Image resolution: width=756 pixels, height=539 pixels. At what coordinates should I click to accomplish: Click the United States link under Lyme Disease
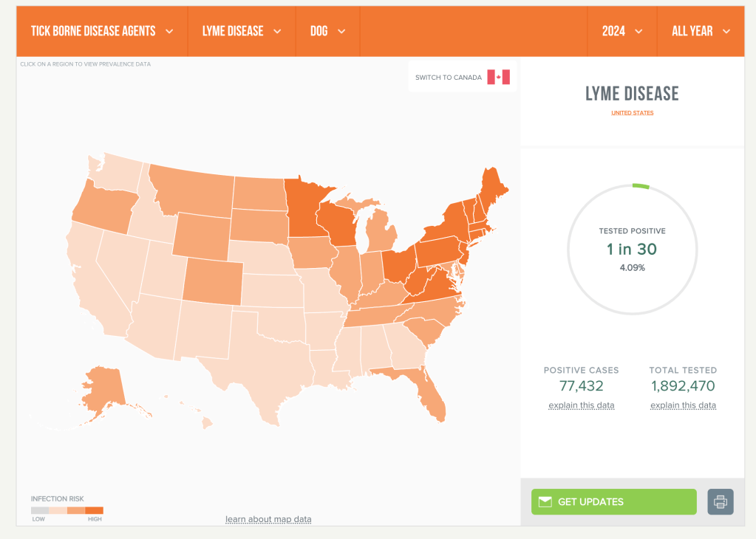tap(632, 113)
